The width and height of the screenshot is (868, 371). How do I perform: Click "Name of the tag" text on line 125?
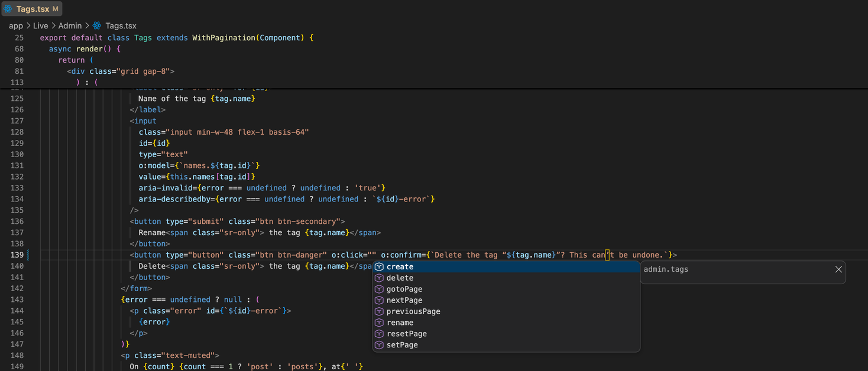pos(172,99)
